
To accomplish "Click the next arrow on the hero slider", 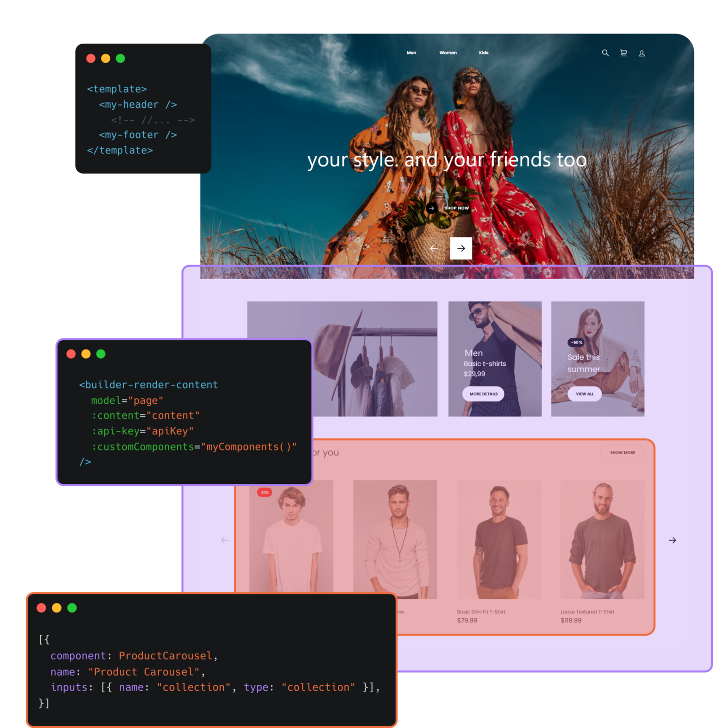I will pos(460,248).
